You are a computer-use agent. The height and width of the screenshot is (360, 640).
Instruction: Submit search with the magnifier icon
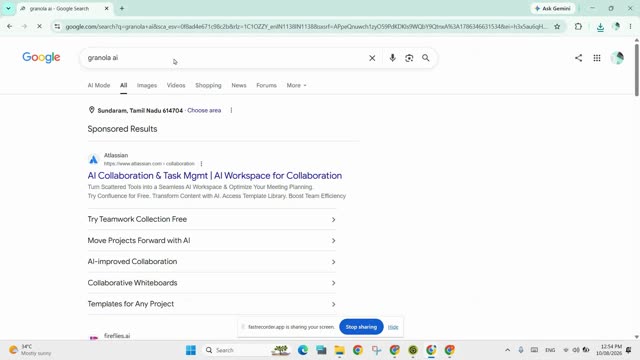426,58
